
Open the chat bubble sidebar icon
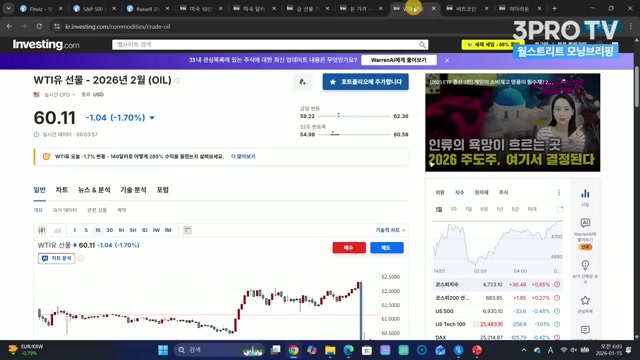585,329
